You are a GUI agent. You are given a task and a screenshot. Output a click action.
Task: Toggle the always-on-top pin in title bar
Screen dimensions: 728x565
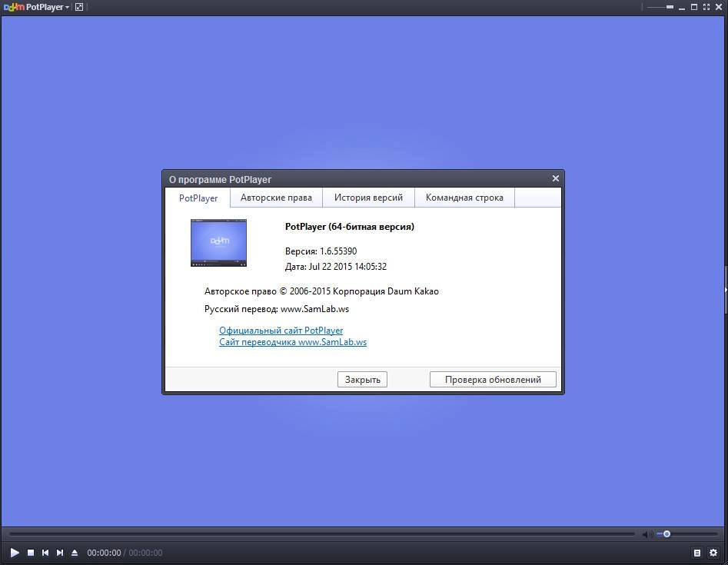click(670, 7)
